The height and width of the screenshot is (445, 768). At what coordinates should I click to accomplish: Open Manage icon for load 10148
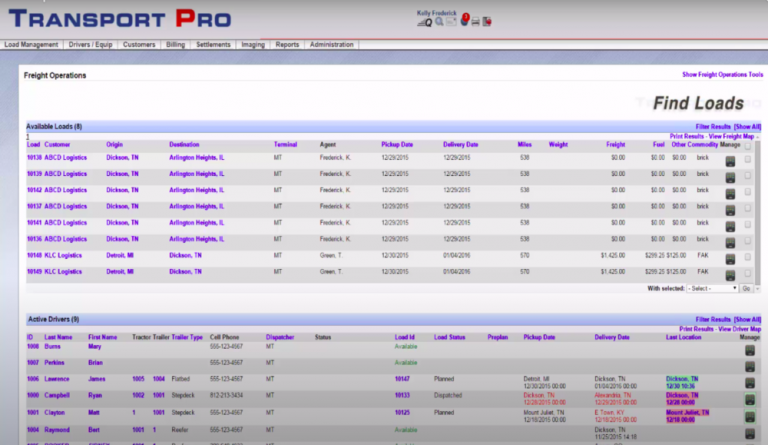[x=730, y=258]
